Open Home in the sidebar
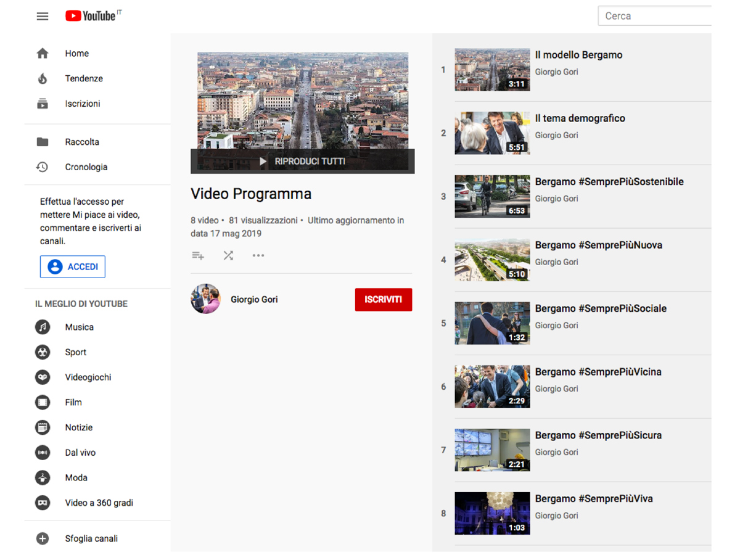 coord(77,54)
